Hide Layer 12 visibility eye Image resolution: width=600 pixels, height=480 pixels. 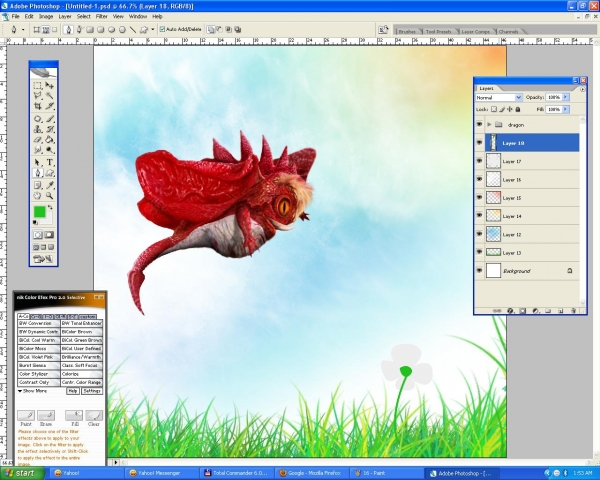coord(479,234)
